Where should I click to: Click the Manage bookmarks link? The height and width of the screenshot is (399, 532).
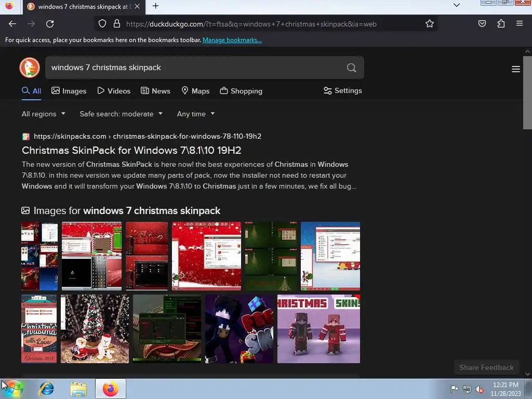232,40
